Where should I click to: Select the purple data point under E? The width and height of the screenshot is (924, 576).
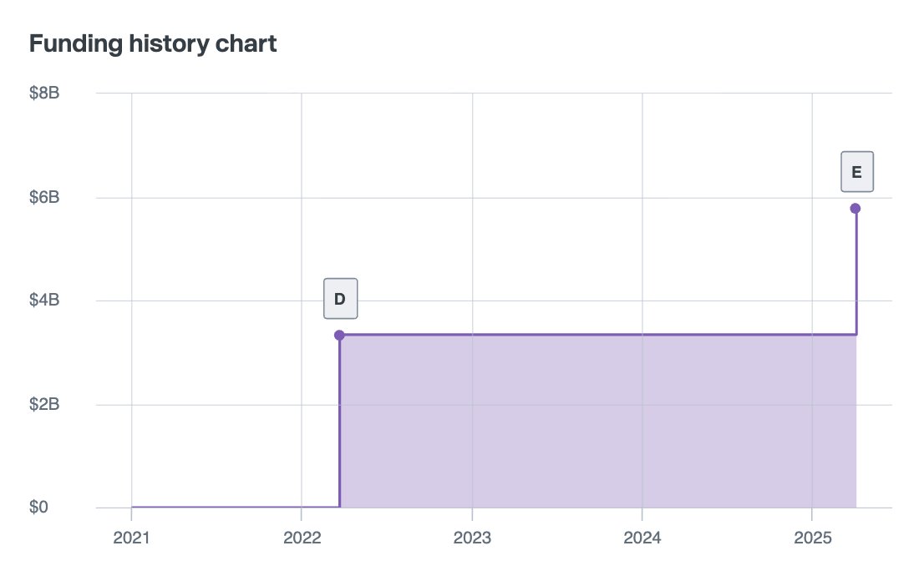click(x=855, y=209)
